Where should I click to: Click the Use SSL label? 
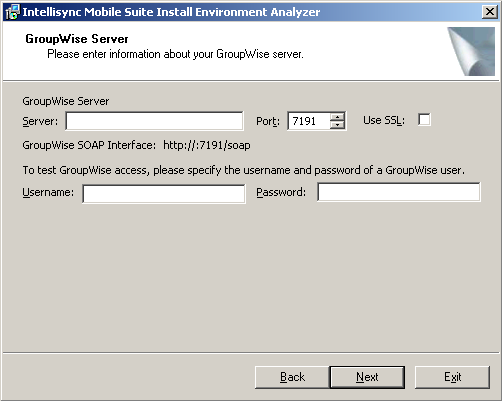click(x=384, y=120)
